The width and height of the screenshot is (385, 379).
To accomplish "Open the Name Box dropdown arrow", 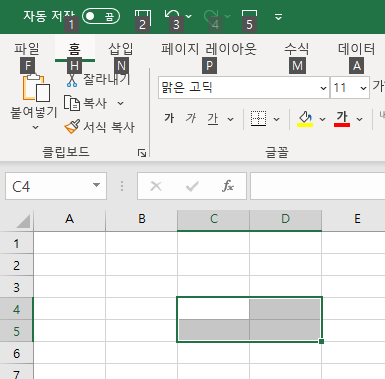I will pos(96,185).
